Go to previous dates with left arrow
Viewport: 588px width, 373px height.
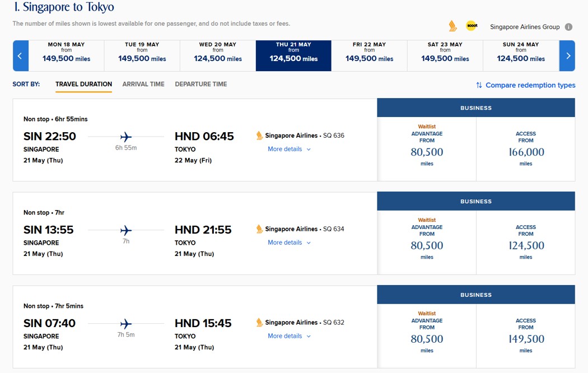pyautogui.click(x=20, y=56)
